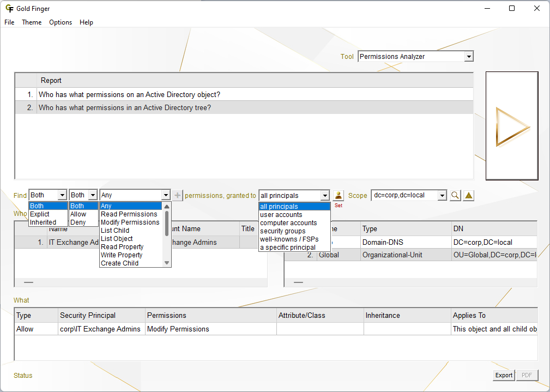The width and height of the screenshot is (550, 392).
Task: Click the gold triangle icon beside Scope
Action: coord(468,195)
